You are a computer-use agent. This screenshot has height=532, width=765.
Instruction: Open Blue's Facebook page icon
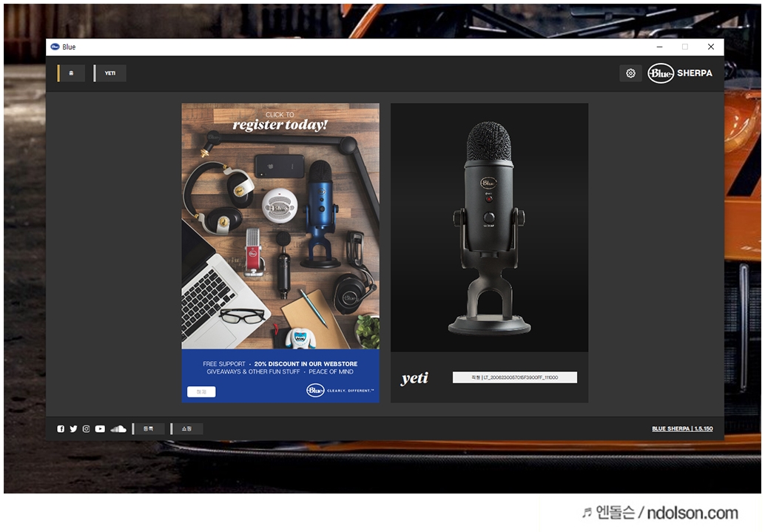tap(61, 429)
